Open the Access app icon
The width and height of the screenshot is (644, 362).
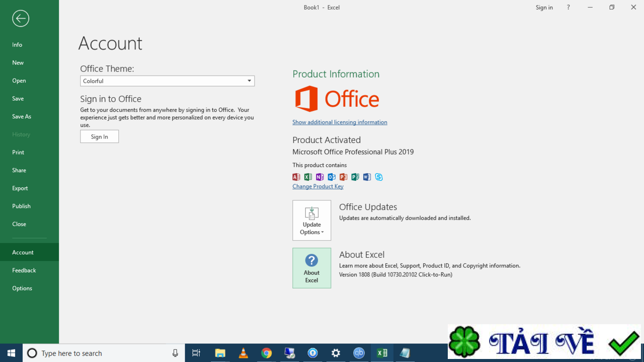(296, 177)
